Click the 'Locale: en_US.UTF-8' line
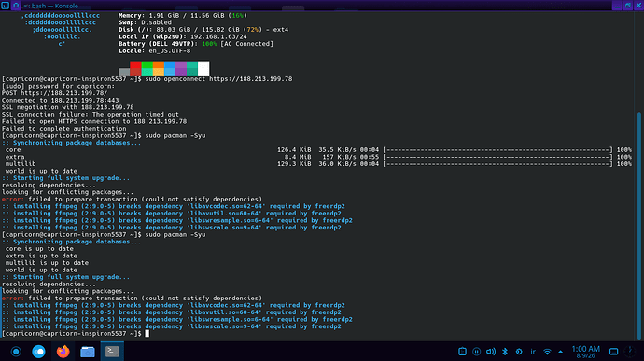The height and width of the screenshot is (361, 644). tap(154, 51)
